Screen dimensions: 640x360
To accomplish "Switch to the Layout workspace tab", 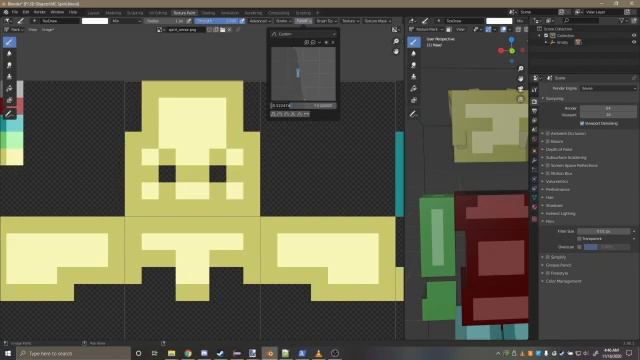I will click(x=93, y=13).
